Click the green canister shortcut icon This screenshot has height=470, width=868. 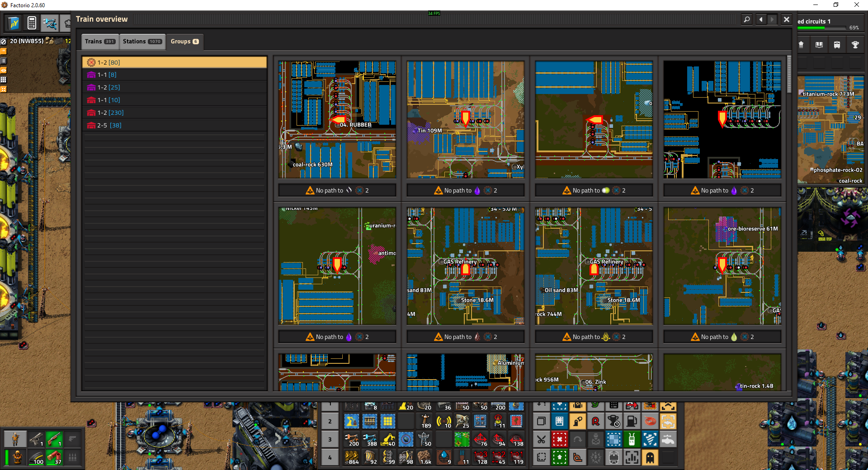[x=632, y=439]
